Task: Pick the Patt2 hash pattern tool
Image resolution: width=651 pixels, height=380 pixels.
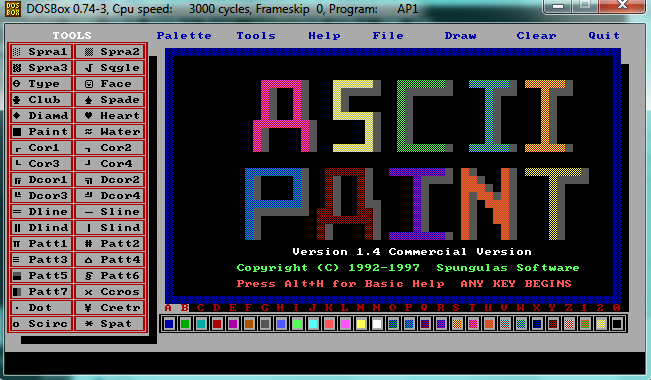Action: (110, 243)
